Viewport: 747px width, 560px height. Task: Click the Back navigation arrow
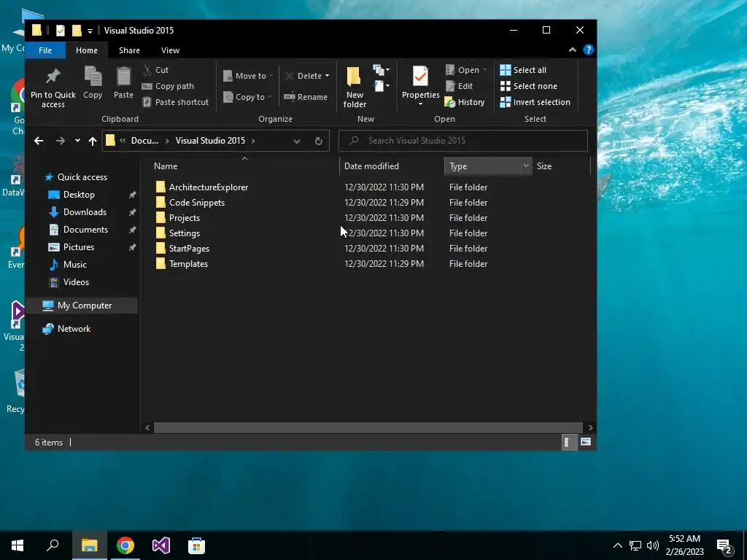39,141
